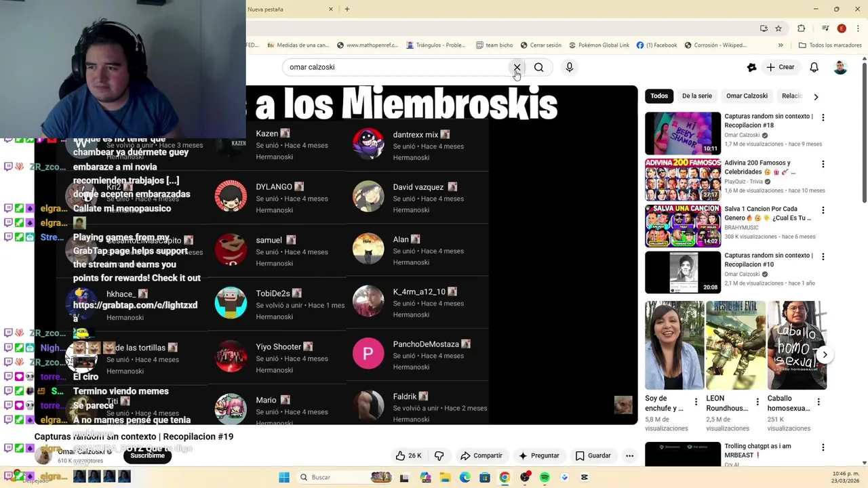868x488 pixels.
Task: Open Microsoft Edge from the taskbar
Action: point(465,477)
